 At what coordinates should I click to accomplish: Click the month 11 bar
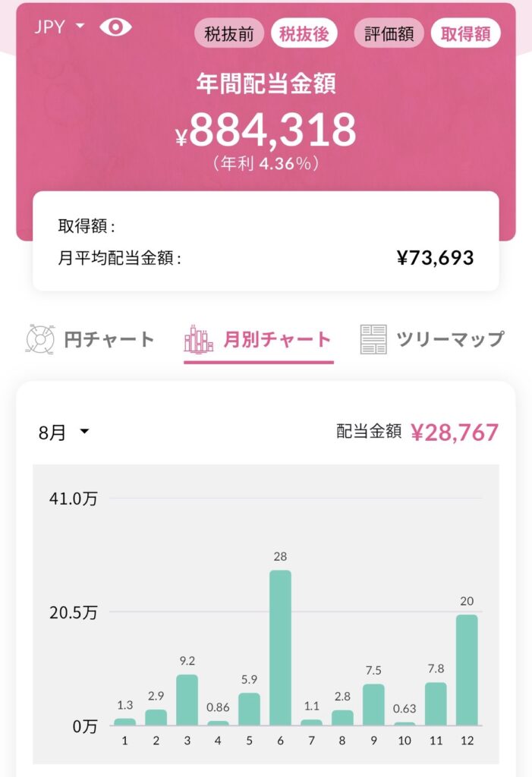tap(436, 703)
